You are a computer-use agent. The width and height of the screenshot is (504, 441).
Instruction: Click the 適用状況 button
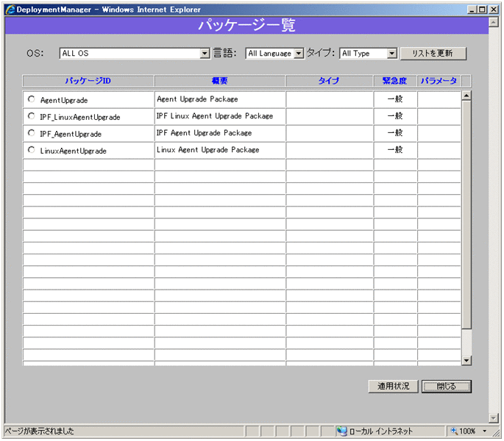[394, 387]
